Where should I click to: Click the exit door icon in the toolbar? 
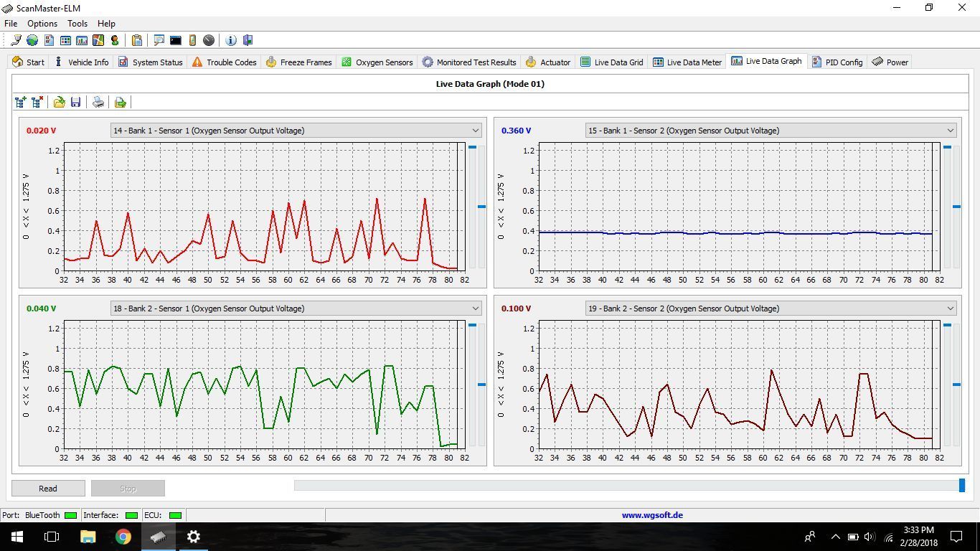pyautogui.click(x=248, y=40)
